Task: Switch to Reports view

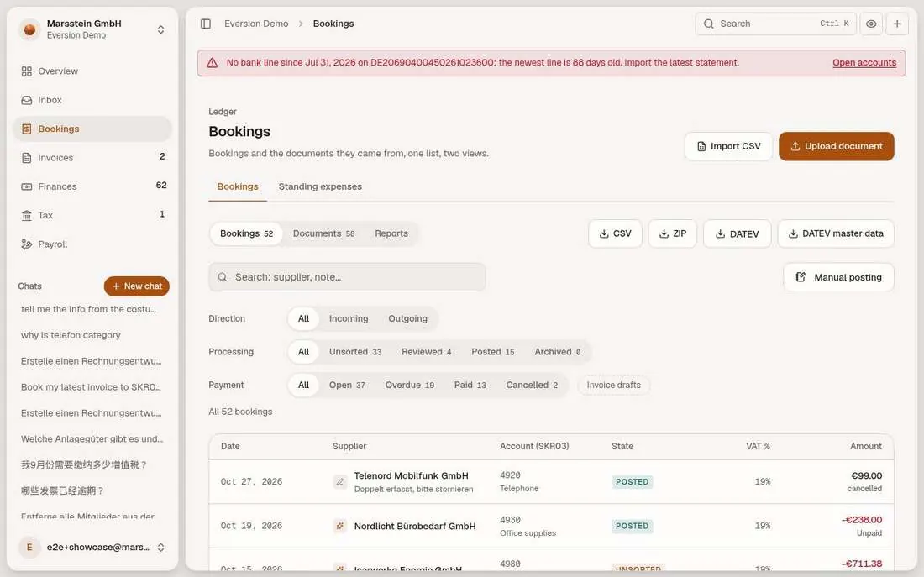Action: click(391, 233)
